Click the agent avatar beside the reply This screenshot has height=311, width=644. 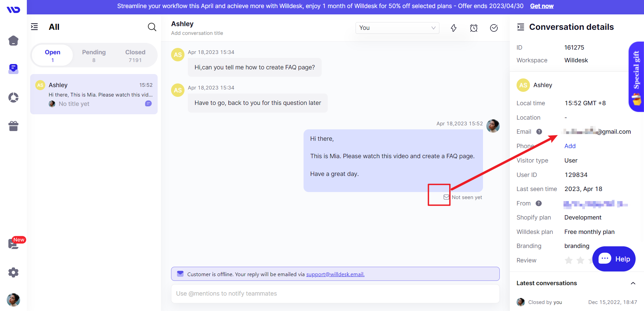(493, 126)
